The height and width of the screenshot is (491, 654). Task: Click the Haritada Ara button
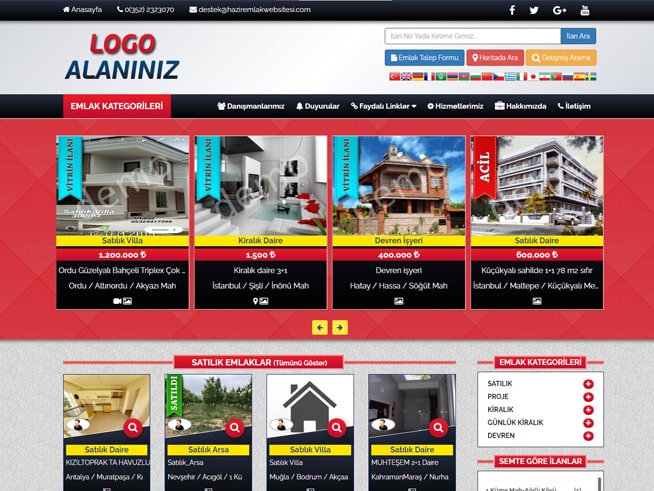click(x=495, y=58)
